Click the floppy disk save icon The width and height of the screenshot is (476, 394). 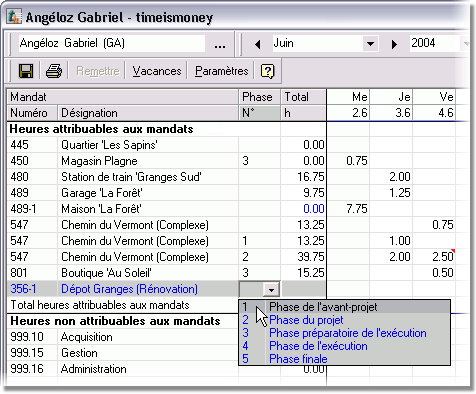tap(26, 71)
